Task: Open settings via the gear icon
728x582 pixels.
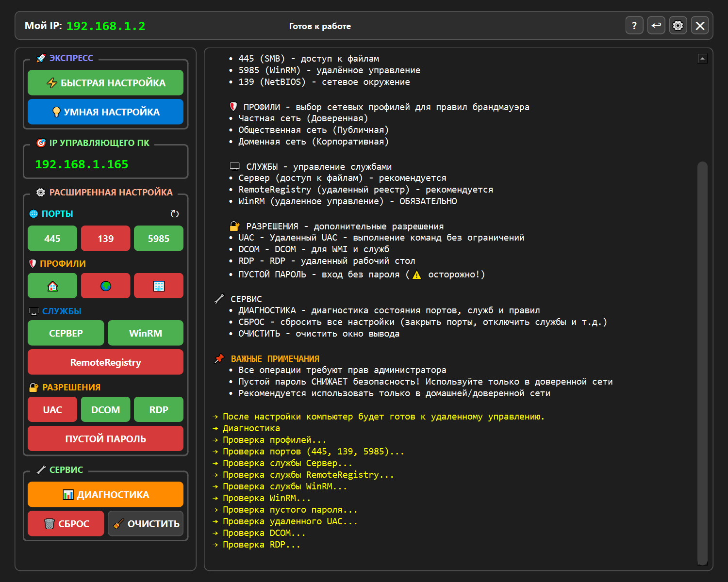Action: click(x=678, y=26)
